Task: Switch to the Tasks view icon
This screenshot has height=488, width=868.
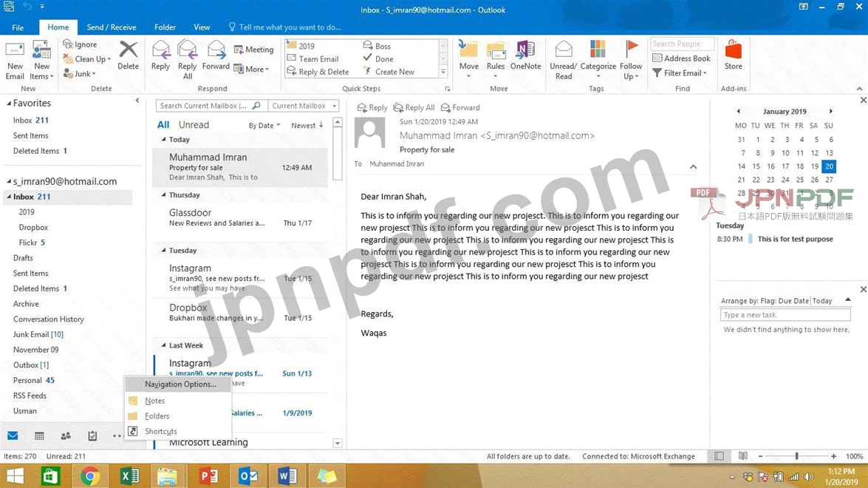Action: [x=92, y=436]
